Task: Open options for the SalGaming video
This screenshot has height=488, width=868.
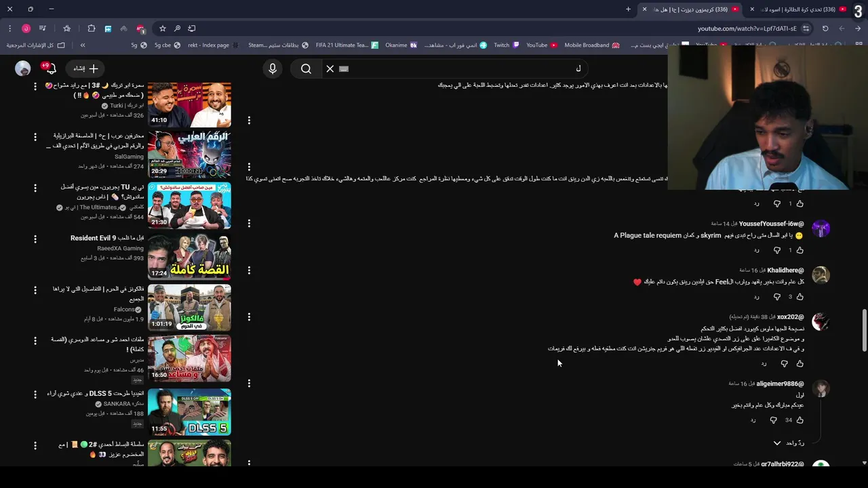Action: 35,137
